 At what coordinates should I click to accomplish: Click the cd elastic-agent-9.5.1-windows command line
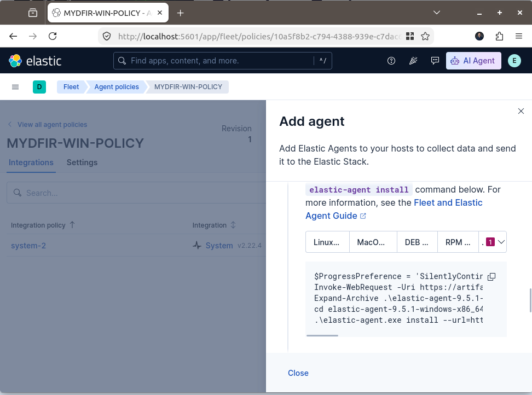[398, 309]
